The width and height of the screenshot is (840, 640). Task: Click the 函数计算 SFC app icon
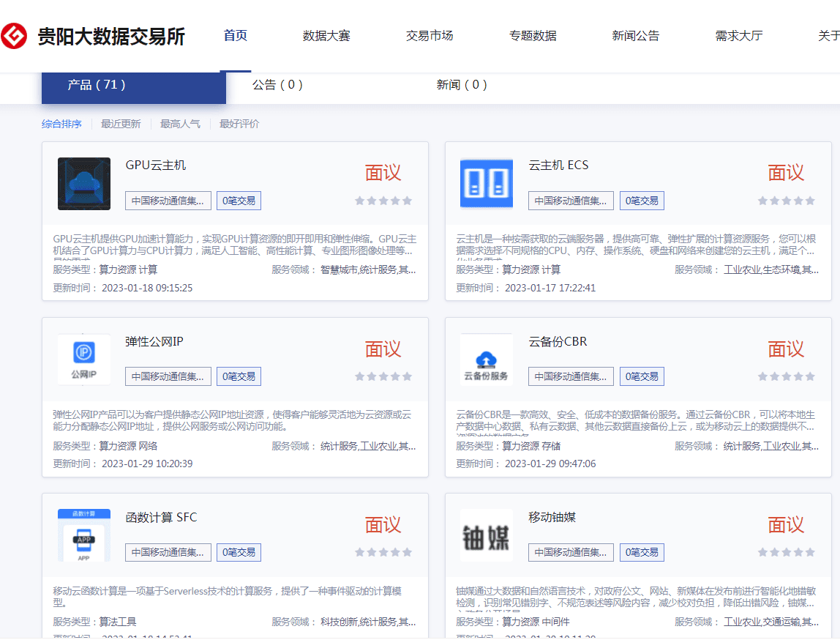pyautogui.click(x=84, y=535)
